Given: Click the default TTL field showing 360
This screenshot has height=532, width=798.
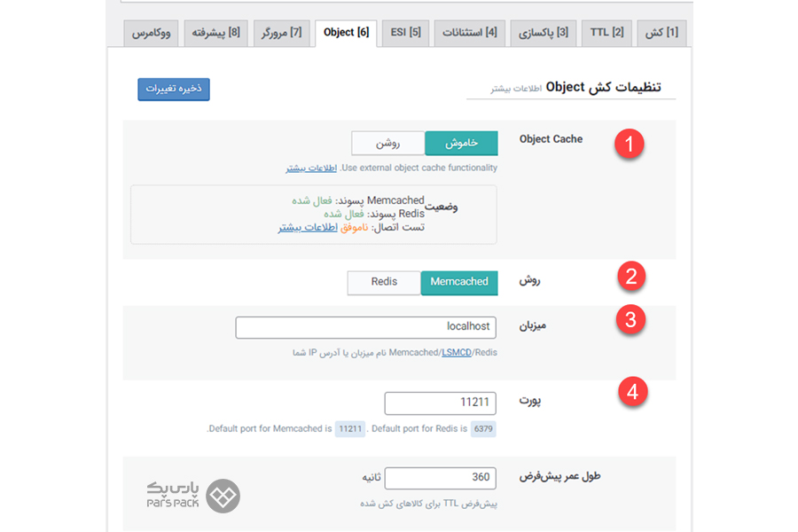Looking at the screenshot, I should 440,478.
